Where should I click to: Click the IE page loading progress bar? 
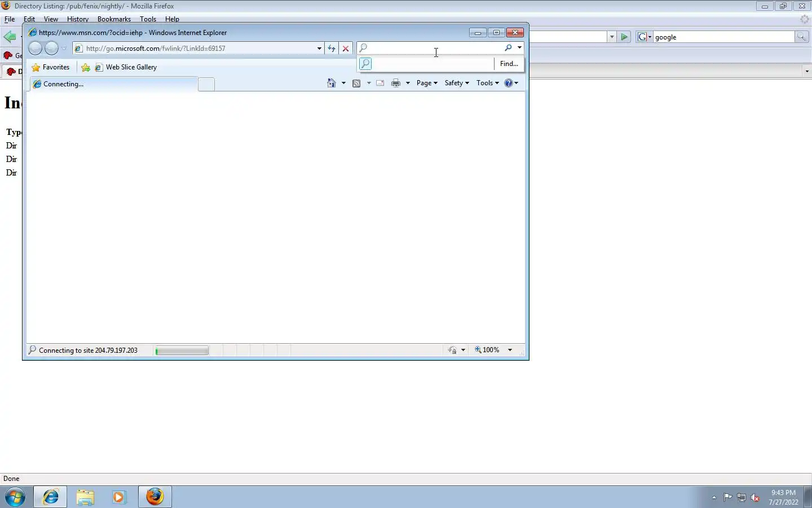(x=182, y=351)
